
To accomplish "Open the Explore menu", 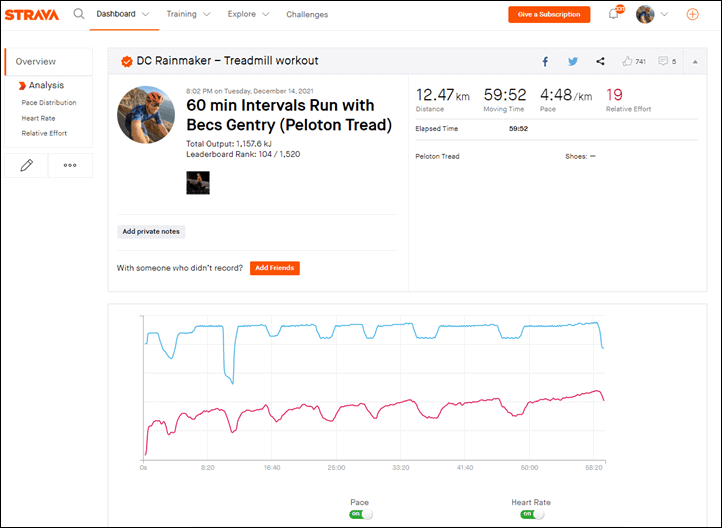I will coord(241,14).
